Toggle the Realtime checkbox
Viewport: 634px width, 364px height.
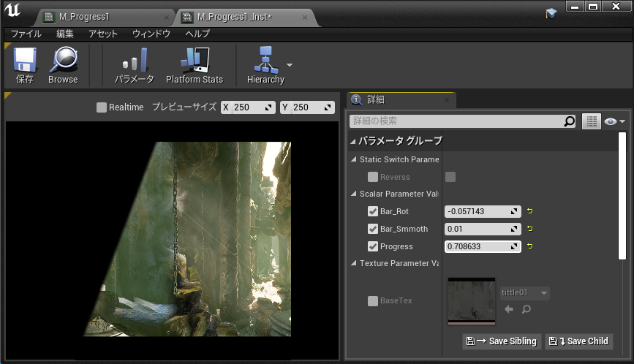click(102, 107)
